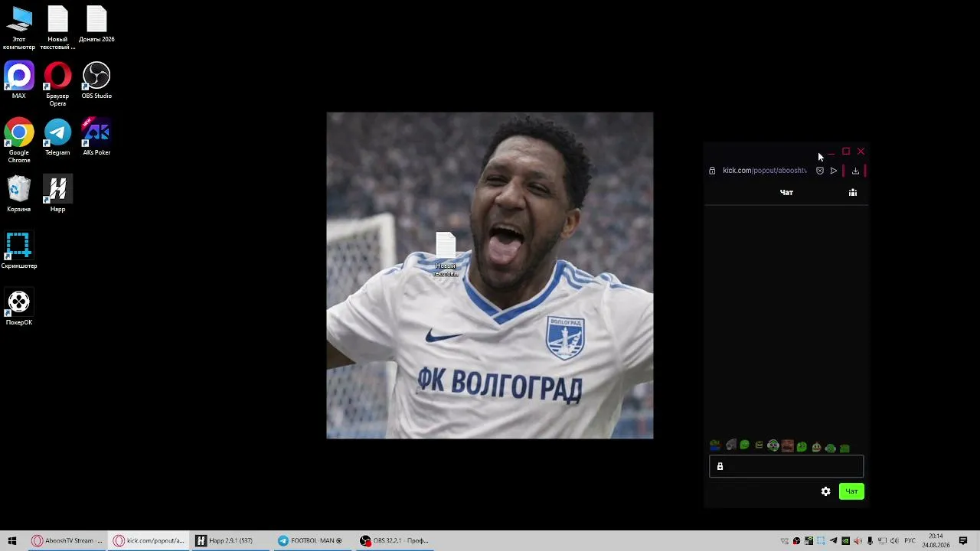Select the OBS Studio desktop shortcut

96,80
